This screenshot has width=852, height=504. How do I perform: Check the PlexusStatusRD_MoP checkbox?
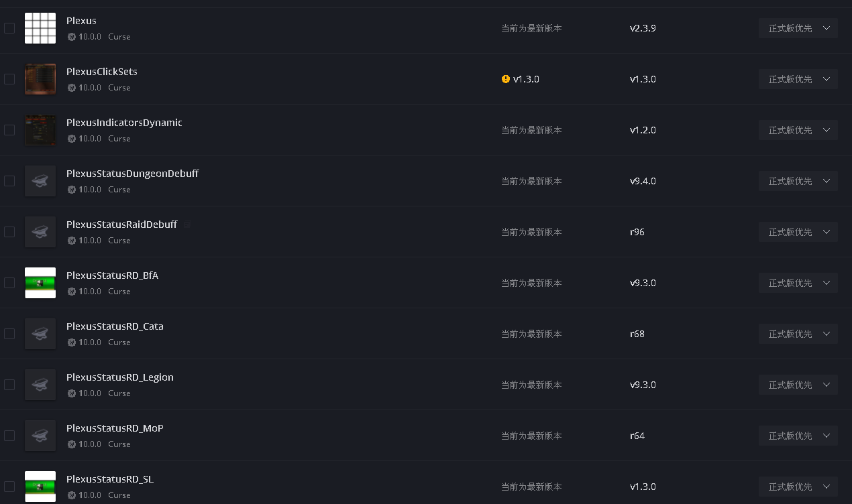pyautogui.click(x=9, y=436)
